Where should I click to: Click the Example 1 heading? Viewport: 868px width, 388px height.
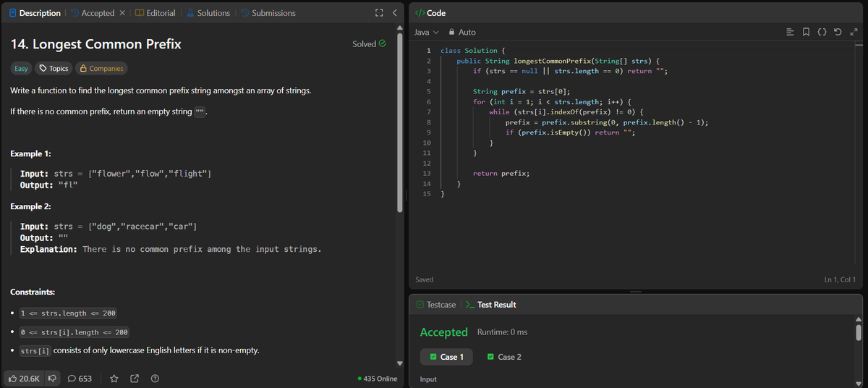point(30,154)
